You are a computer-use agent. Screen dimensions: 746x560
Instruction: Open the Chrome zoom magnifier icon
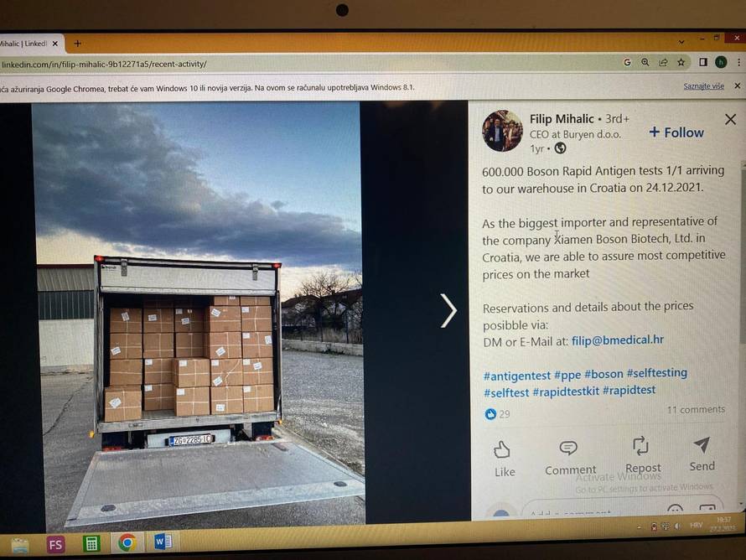pos(645,62)
